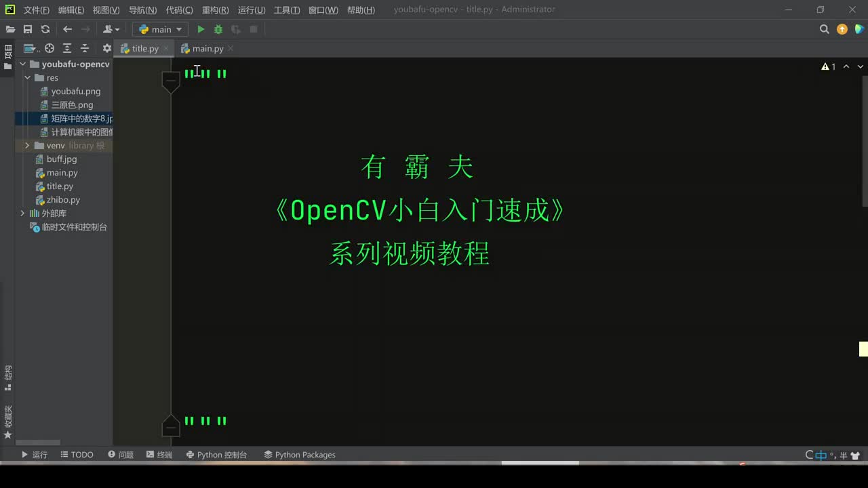Open the TODO tool window
This screenshot has height=488, width=868.
77,455
